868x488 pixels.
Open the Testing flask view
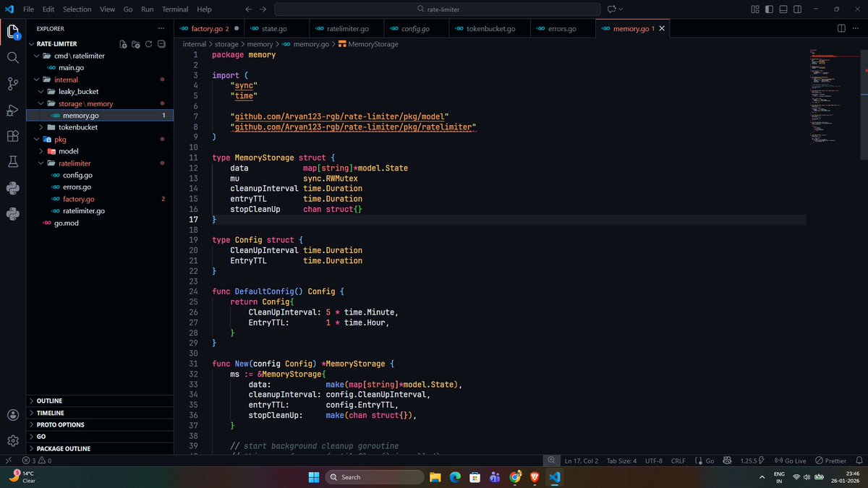(x=12, y=162)
